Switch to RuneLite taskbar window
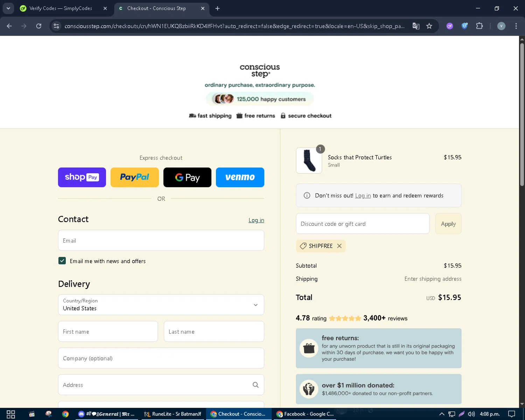 click(173, 414)
